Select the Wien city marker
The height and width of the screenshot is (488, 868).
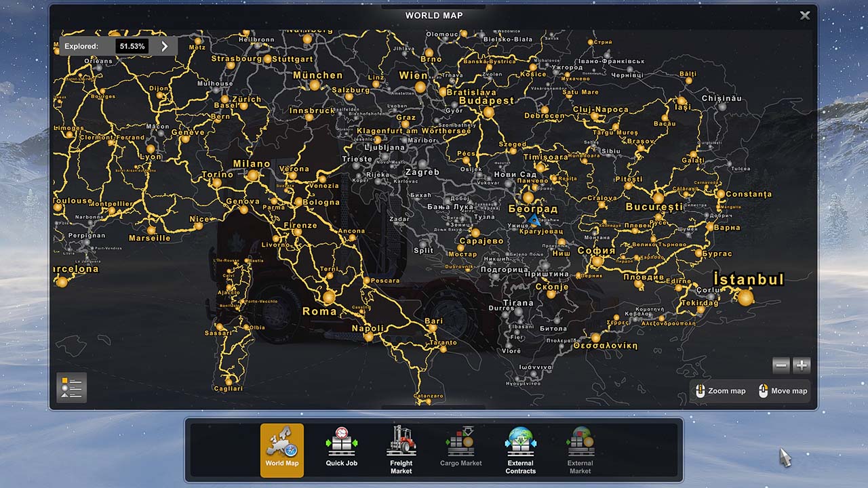[x=420, y=87]
